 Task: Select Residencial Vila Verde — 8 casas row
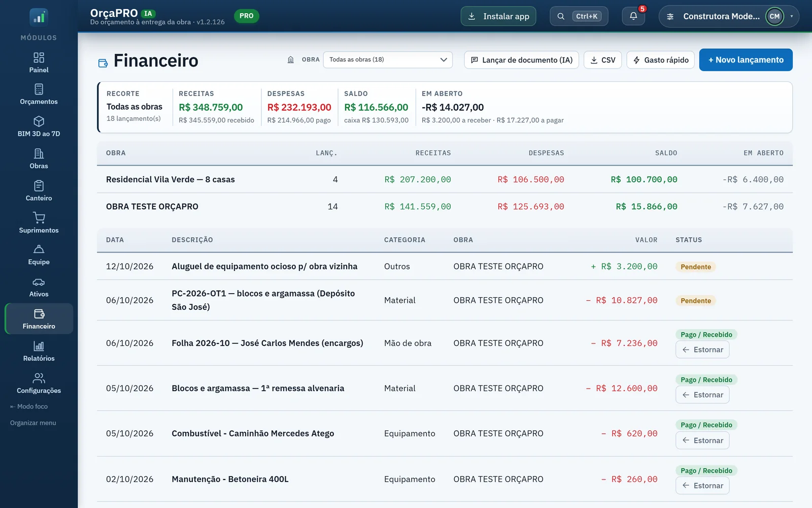click(445, 179)
